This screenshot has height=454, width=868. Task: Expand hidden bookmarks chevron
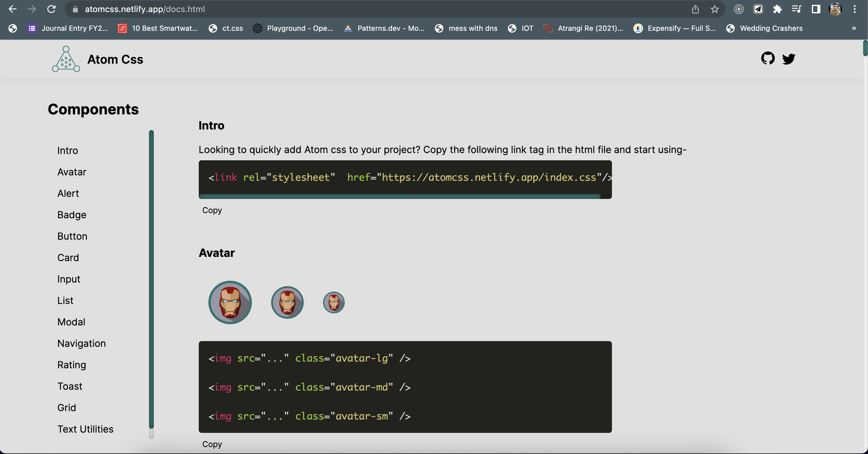click(854, 28)
